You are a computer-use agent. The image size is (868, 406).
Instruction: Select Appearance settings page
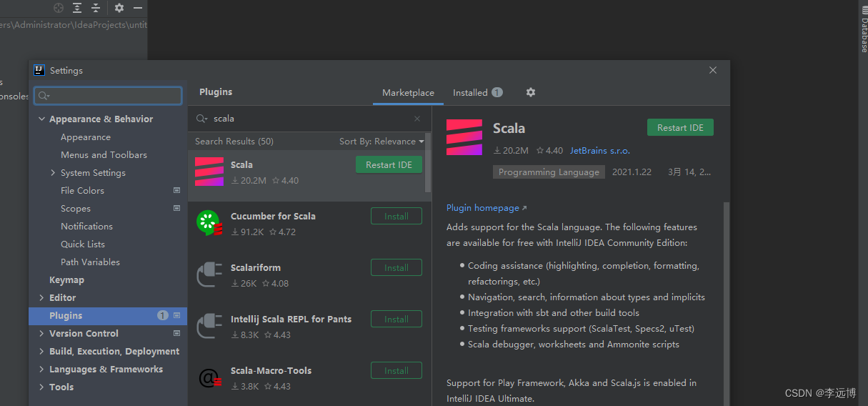[x=86, y=137]
